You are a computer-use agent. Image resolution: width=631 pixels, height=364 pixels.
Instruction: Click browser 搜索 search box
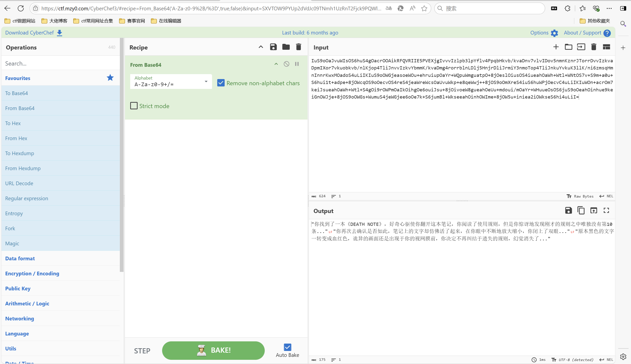tap(489, 9)
